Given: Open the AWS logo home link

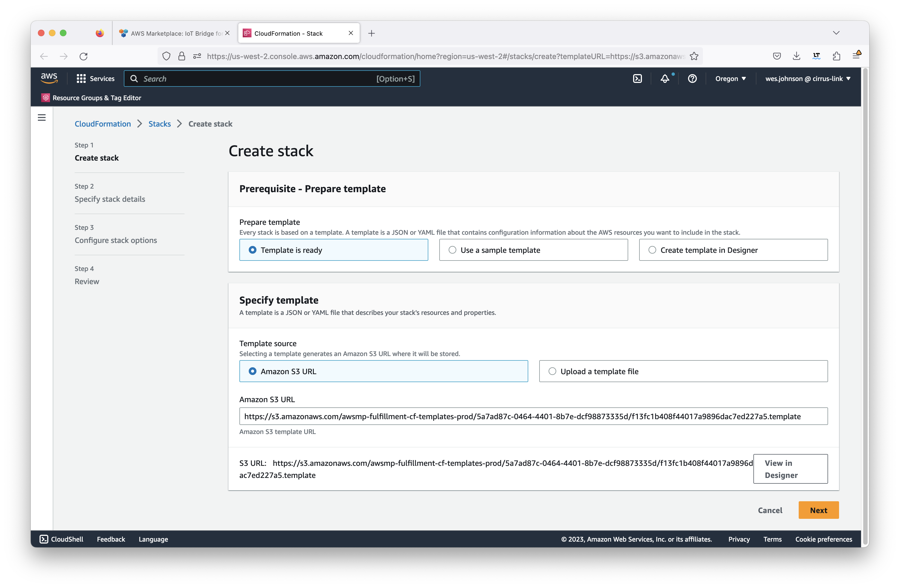Looking at the screenshot, I should (x=49, y=78).
